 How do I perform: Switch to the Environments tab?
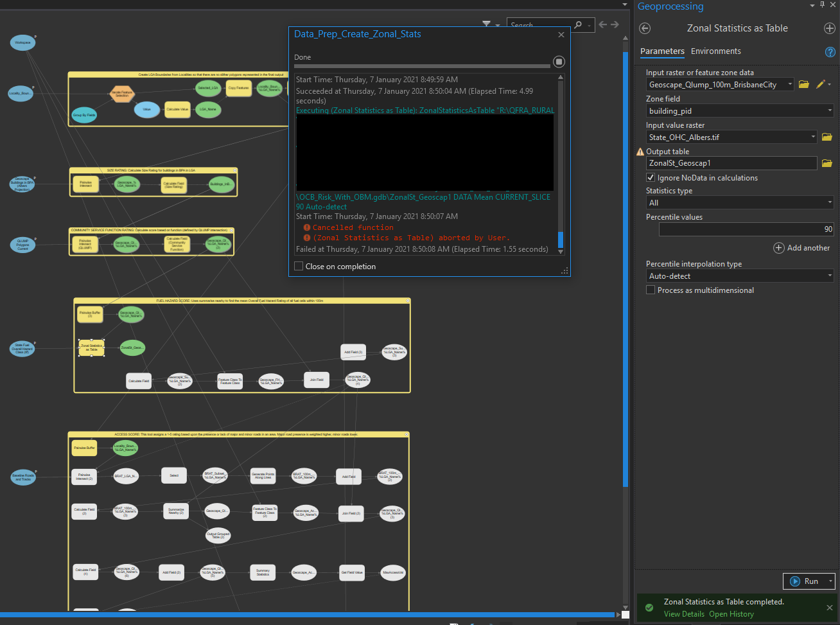[715, 51]
